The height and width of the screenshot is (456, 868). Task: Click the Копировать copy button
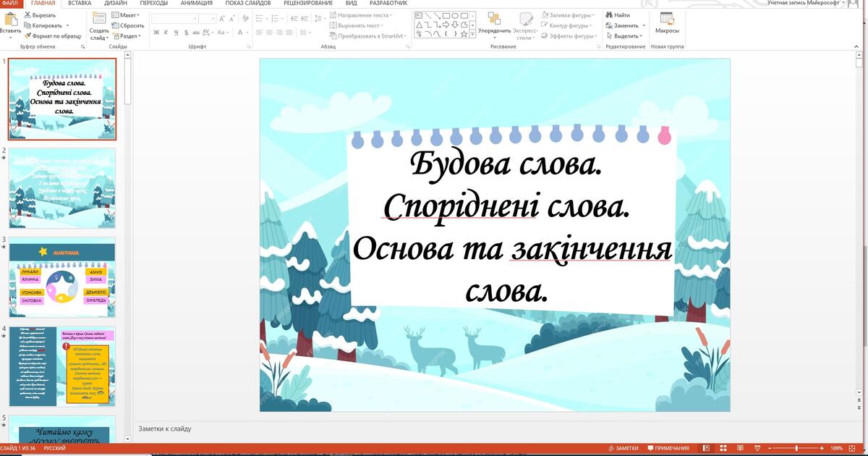43,25
